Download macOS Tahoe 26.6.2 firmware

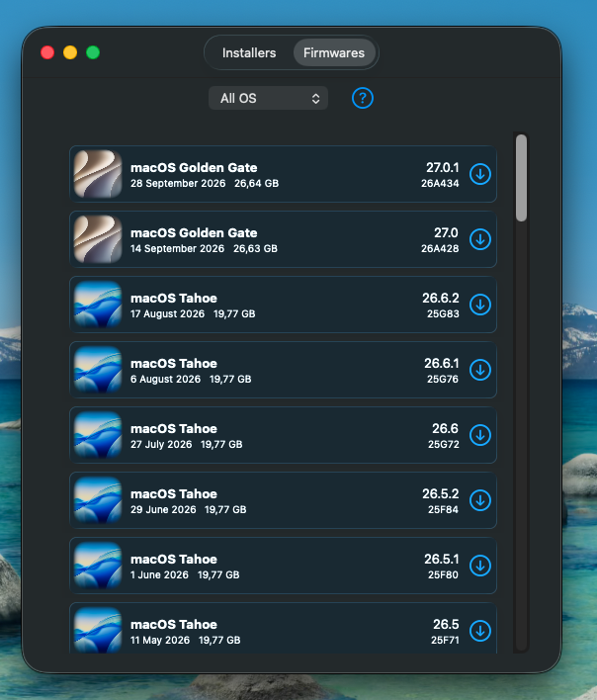[x=480, y=305]
